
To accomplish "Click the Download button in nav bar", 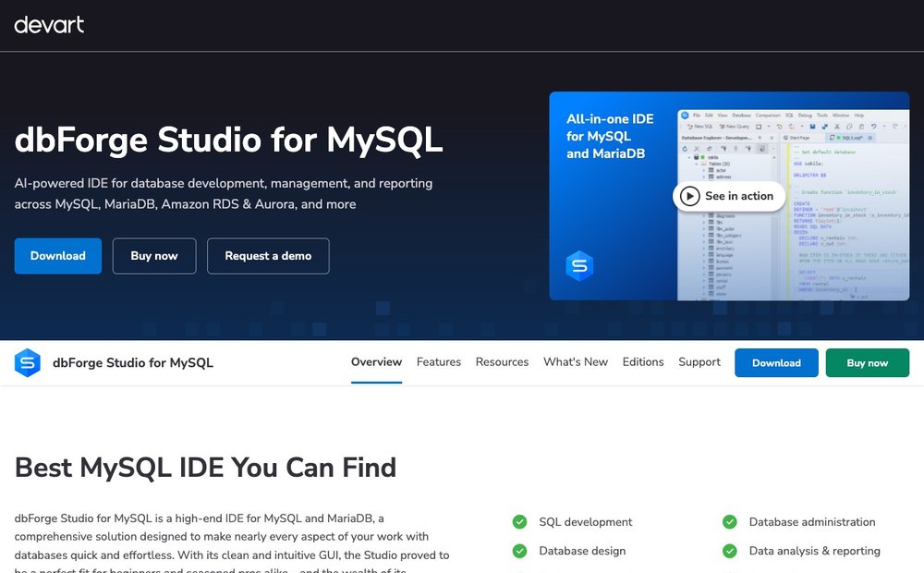I will pyautogui.click(x=776, y=362).
